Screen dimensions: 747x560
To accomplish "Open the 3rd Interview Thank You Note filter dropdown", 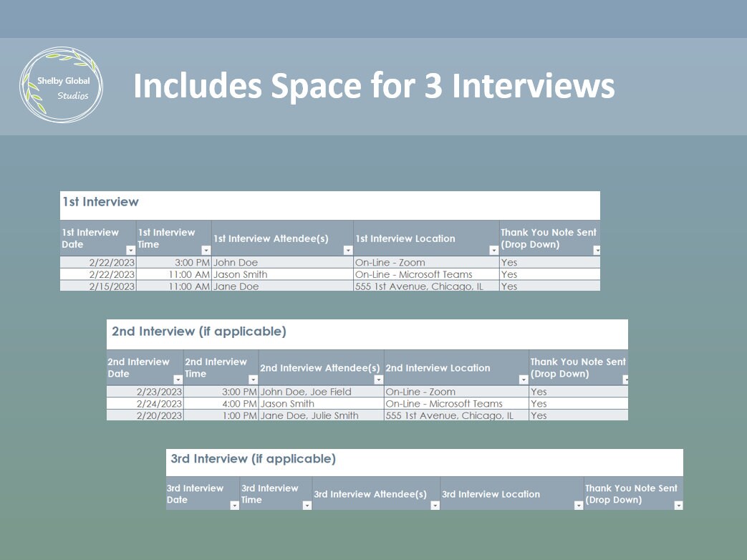I will tap(678, 506).
